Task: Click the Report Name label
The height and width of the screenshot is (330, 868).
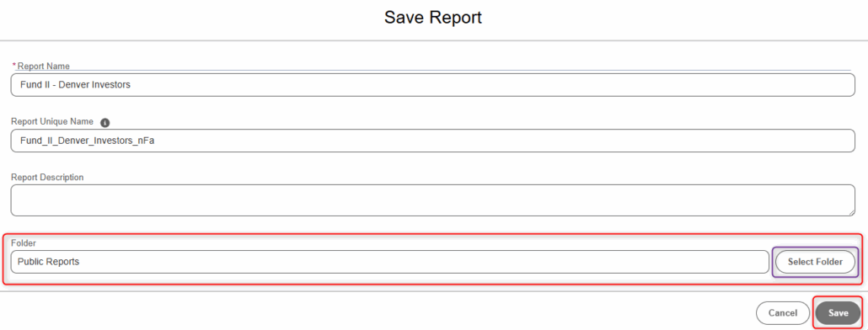Action: pyautogui.click(x=43, y=67)
